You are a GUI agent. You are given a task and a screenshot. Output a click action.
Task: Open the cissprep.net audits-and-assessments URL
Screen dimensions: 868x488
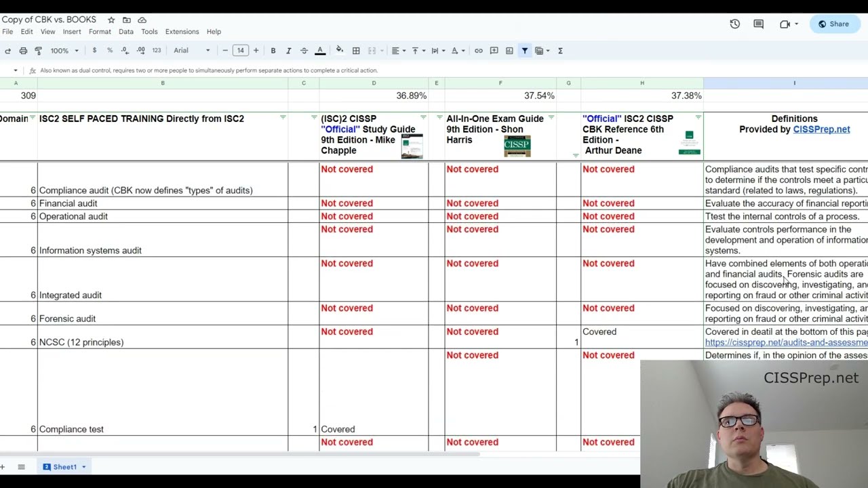(x=787, y=343)
